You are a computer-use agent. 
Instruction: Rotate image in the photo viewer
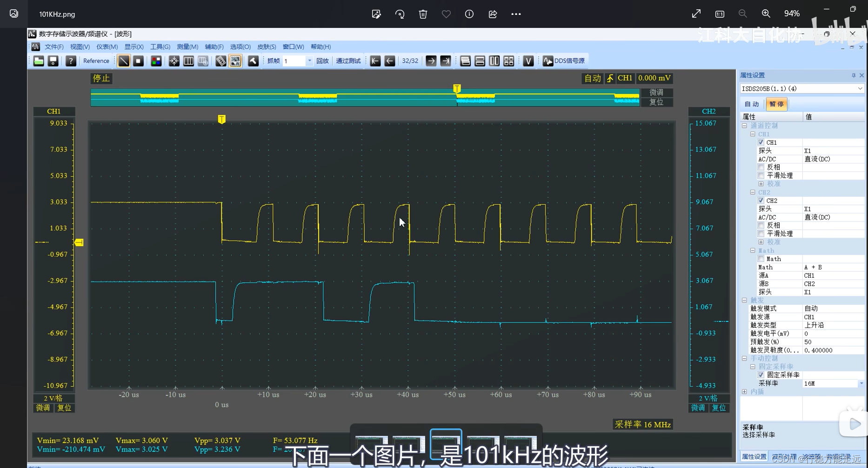pos(400,14)
